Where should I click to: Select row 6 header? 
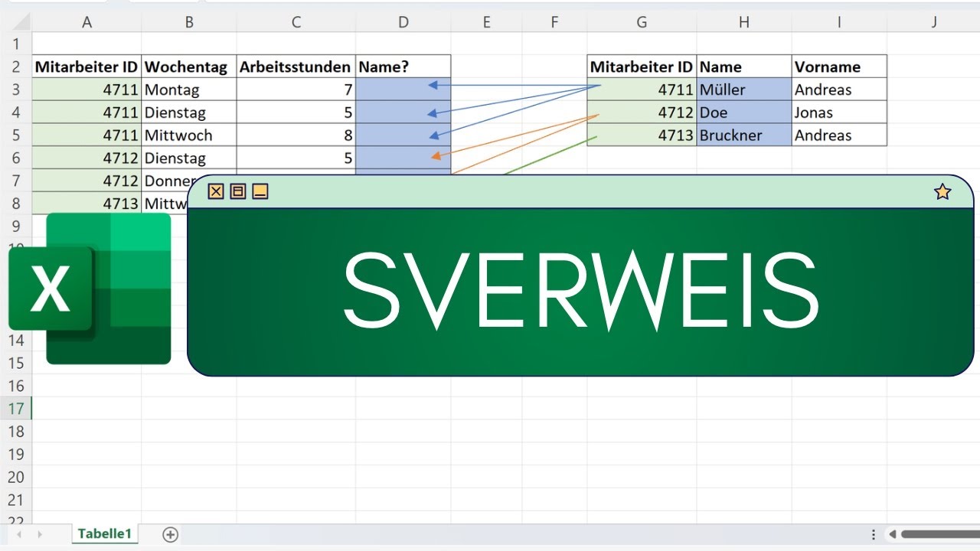[16, 158]
